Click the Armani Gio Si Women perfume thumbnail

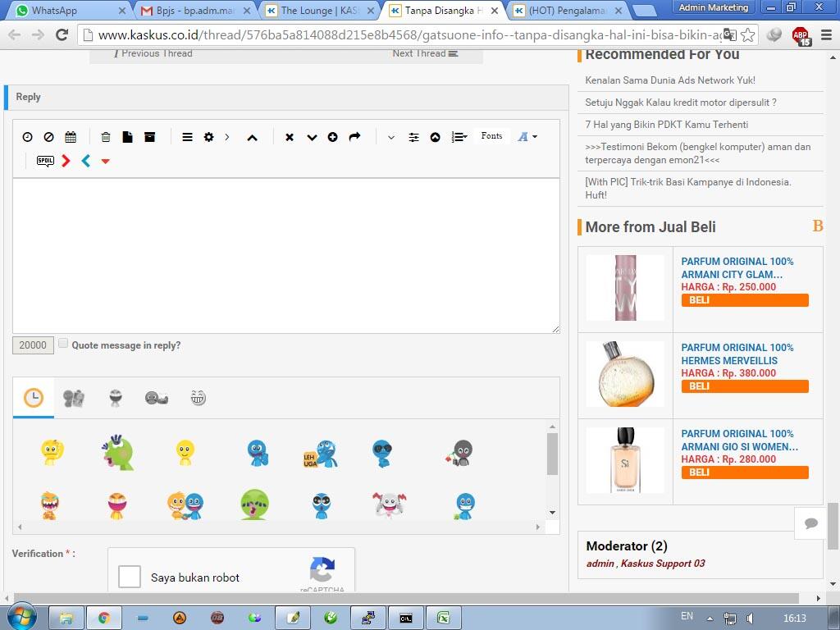pyautogui.click(x=625, y=460)
